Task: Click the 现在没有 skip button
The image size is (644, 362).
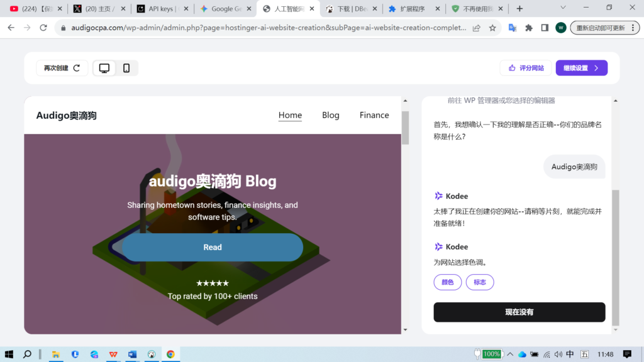Action: point(519,312)
